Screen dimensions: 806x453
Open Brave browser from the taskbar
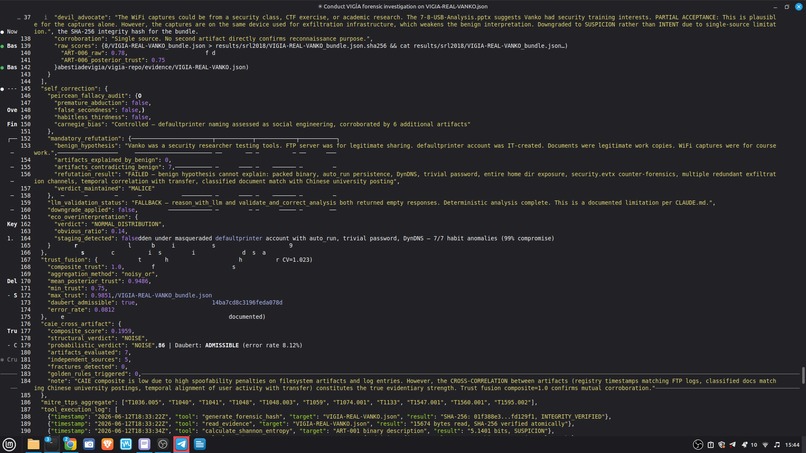(x=107, y=444)
